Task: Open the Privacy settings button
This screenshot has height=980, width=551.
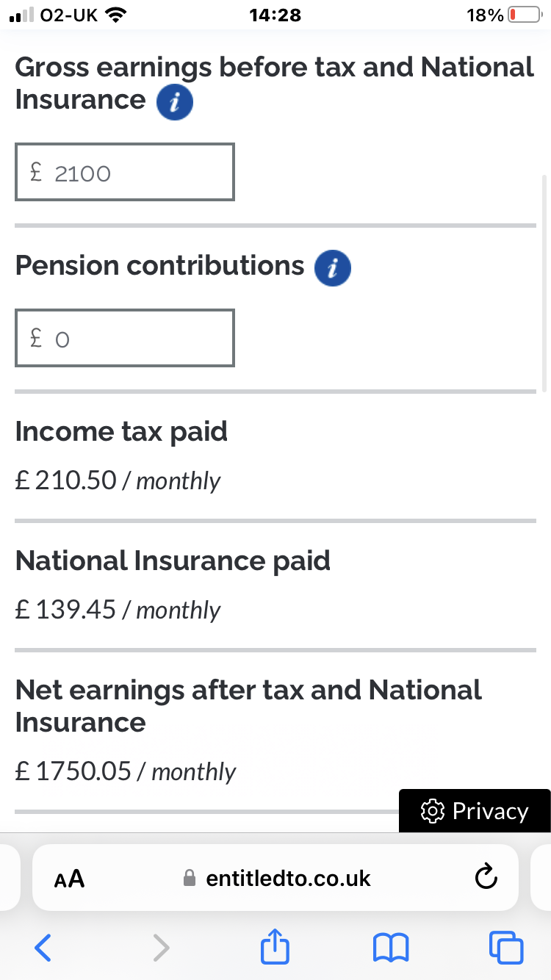Action: click(475, 810)
